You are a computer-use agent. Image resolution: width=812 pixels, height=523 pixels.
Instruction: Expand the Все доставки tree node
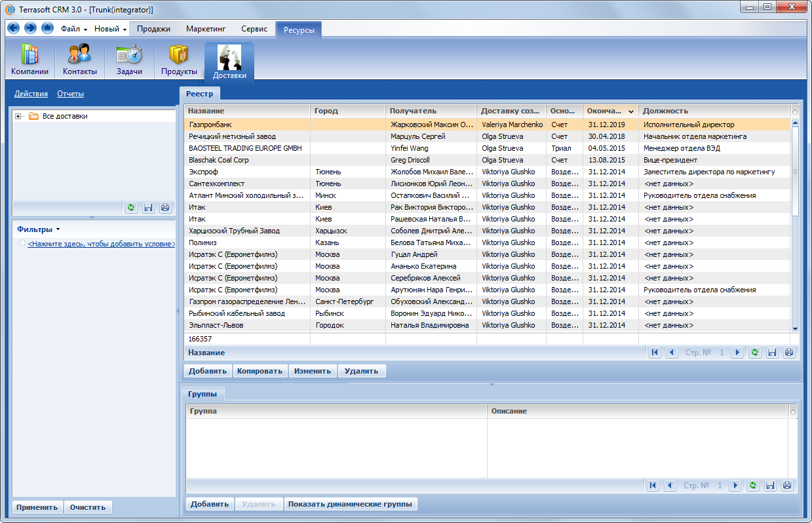pos(18,116)
